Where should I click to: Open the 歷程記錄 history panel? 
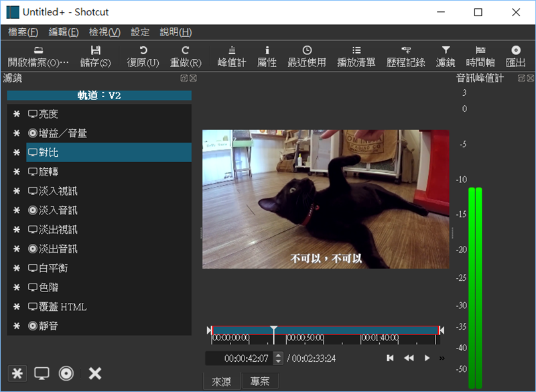[405, 50]
